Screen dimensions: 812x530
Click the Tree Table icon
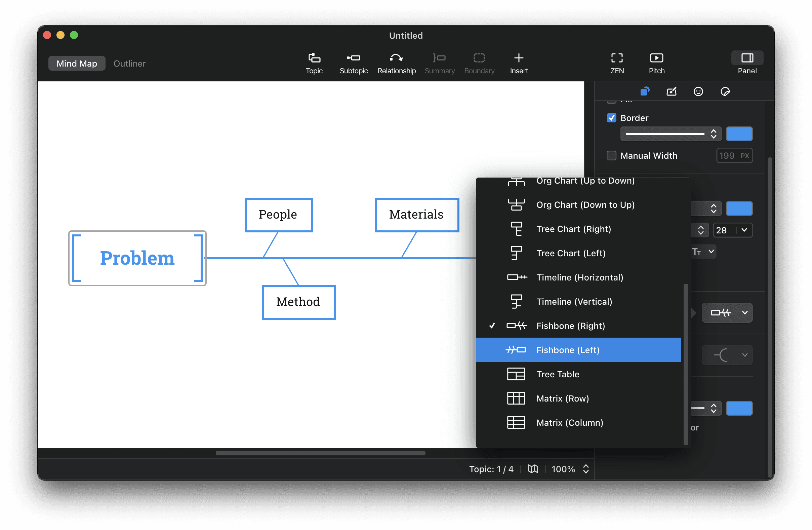pos(516,374)
